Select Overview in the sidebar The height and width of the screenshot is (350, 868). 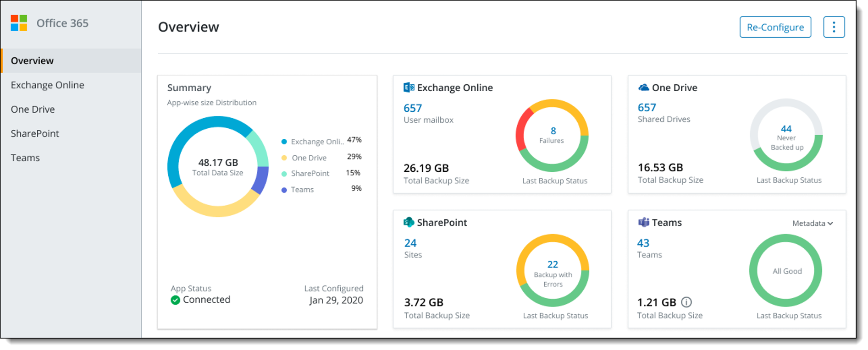click(x=71, y=60)
